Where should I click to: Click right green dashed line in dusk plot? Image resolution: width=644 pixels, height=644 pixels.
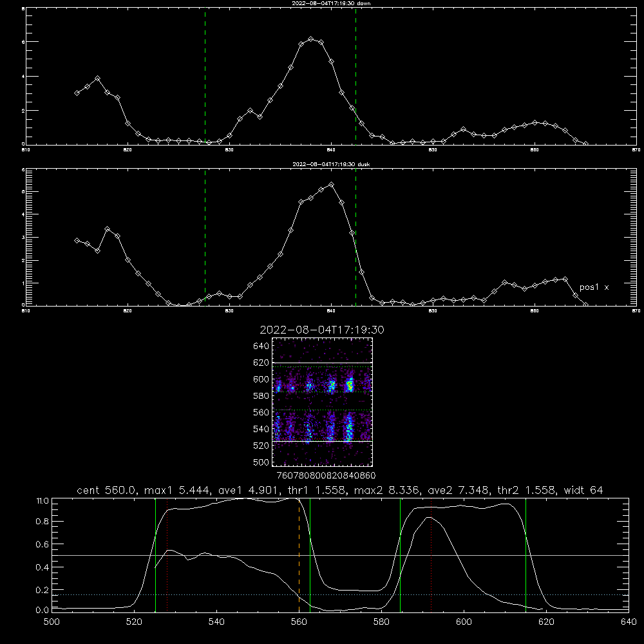(355, 238)
